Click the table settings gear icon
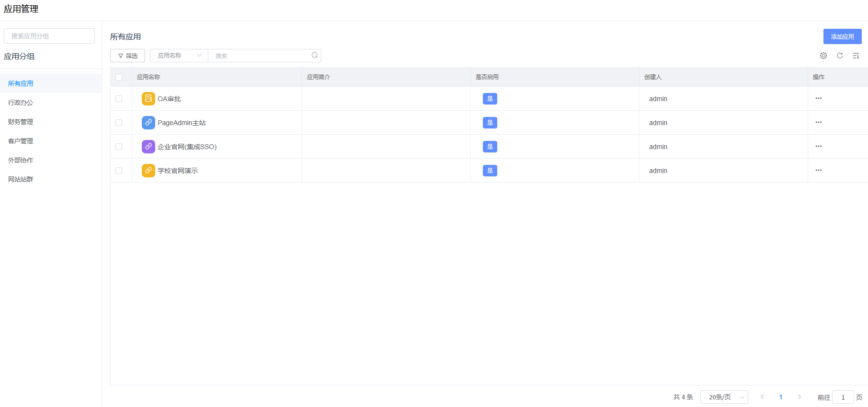Screen dimensions: 868x407 pos(823,56)
